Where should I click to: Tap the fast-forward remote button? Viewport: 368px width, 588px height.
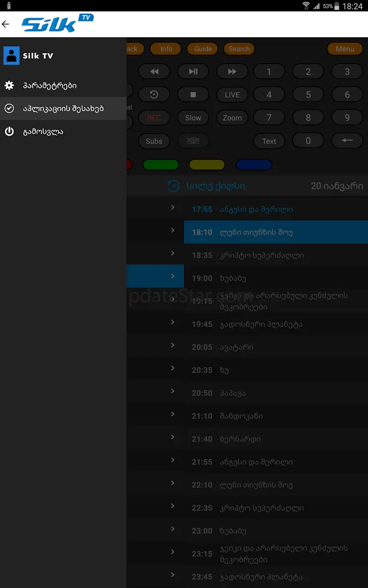[232, 72]
